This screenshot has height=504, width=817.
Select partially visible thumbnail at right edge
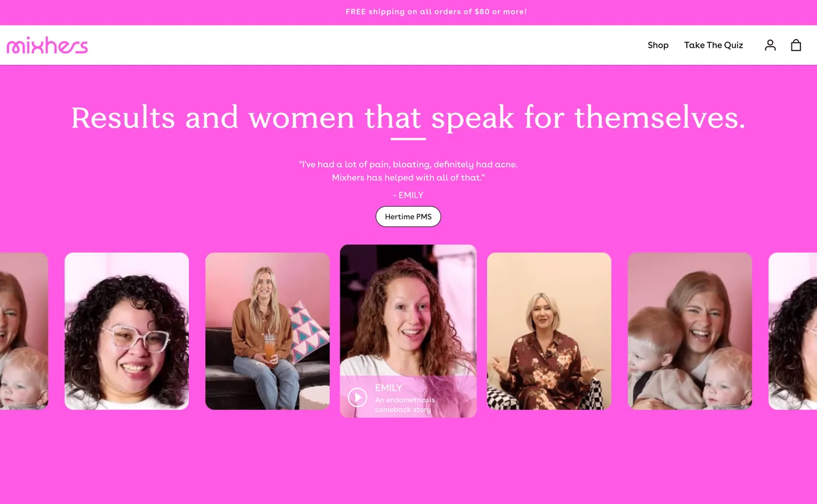point(793,331)
